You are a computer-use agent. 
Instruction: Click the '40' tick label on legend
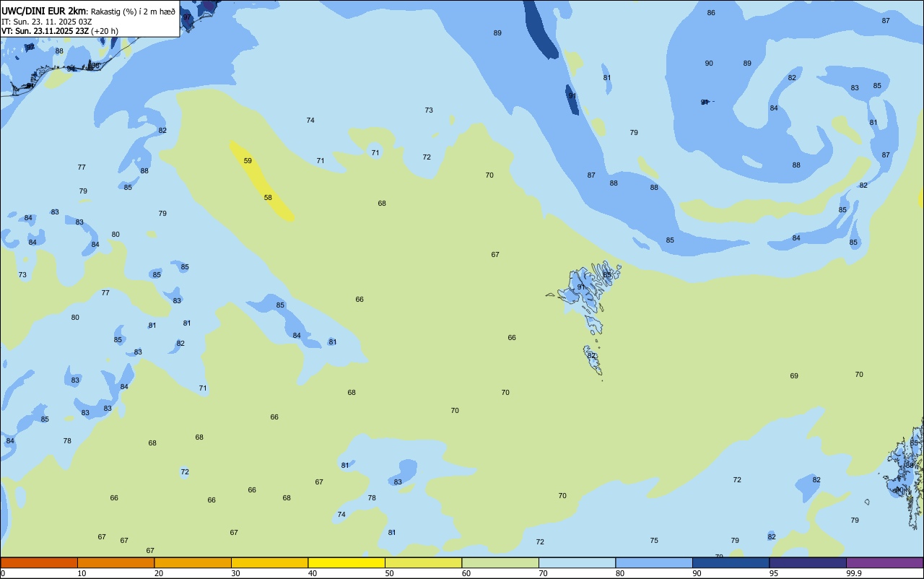[x=313, y=573]
